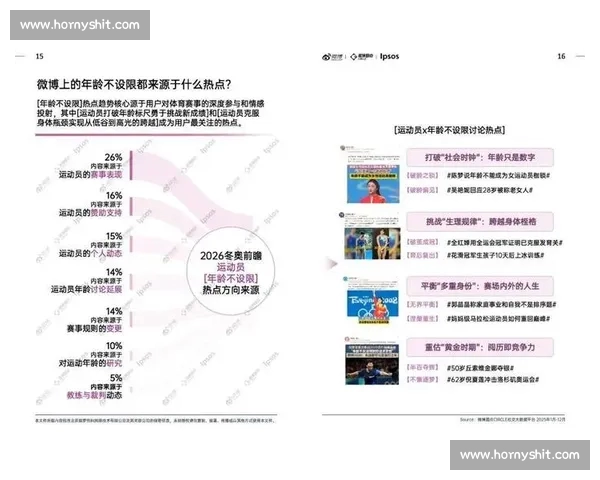Open hashtag #50岁丘索维金娜夺银#
This screenshot has width=600, height=480.
click(480, 368)
